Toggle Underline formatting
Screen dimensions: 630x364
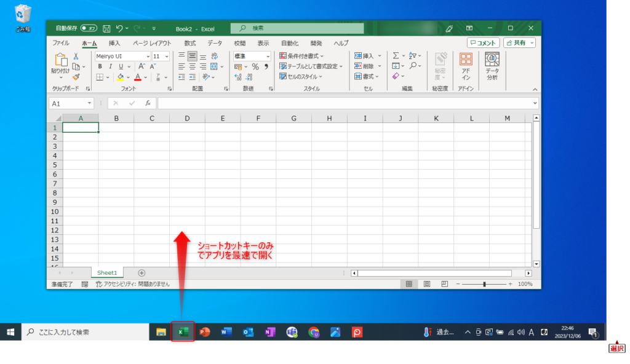point(121,66)
